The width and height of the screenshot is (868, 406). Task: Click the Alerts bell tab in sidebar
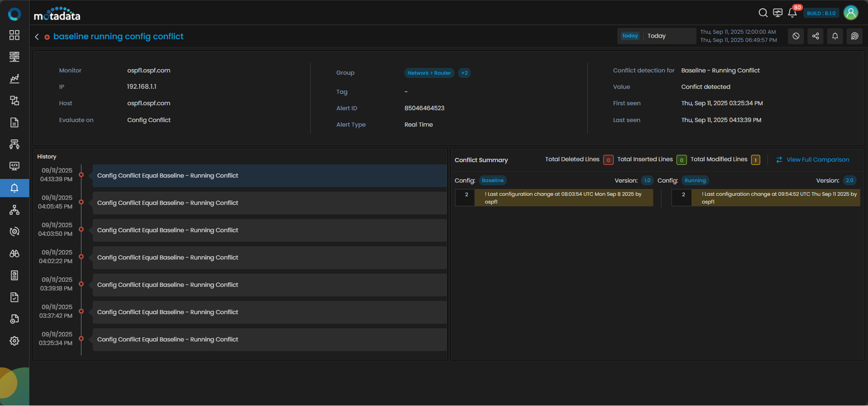(15, 188)
